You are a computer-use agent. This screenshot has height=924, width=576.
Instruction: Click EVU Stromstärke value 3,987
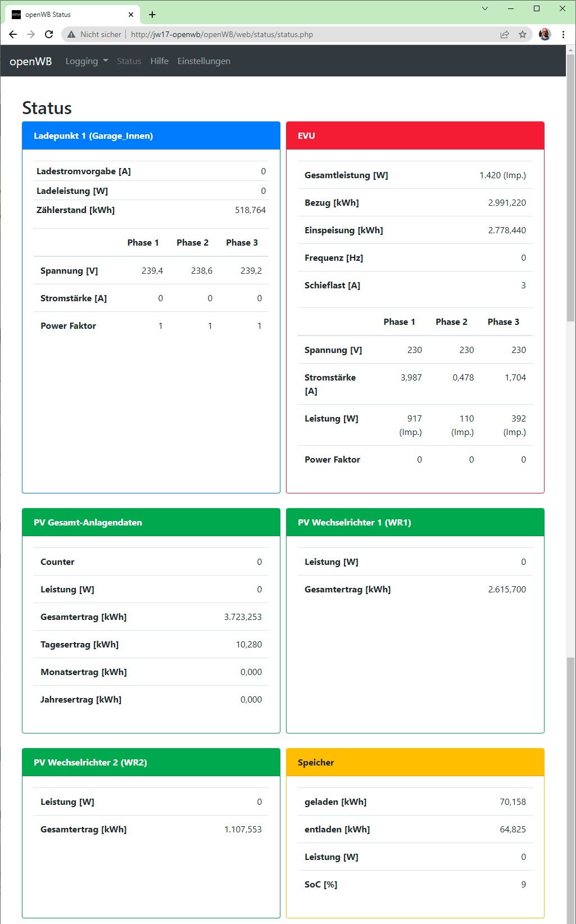pos(411,378)
